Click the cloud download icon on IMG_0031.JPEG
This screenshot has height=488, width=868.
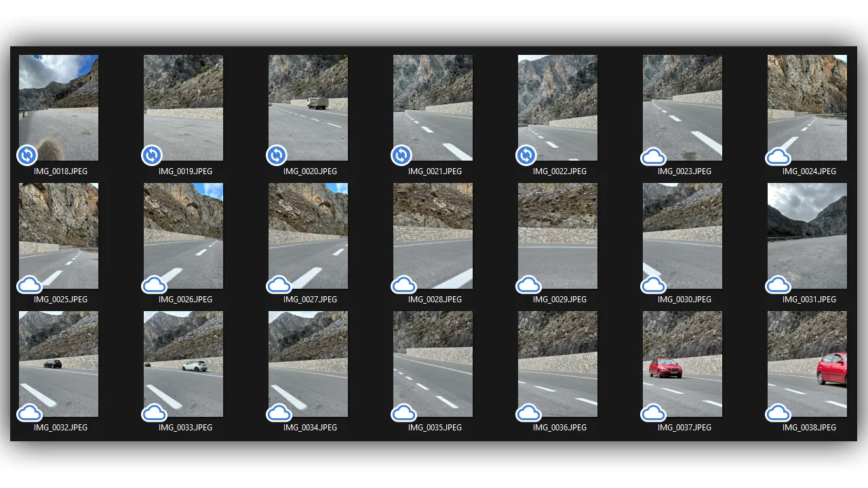[778, 285]
